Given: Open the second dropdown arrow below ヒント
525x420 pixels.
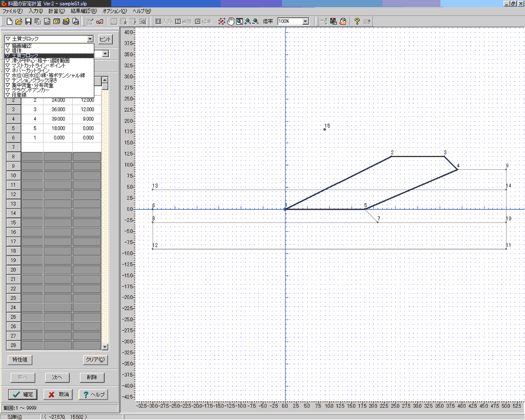Looking at the screenshot, I should pos(106,53).
